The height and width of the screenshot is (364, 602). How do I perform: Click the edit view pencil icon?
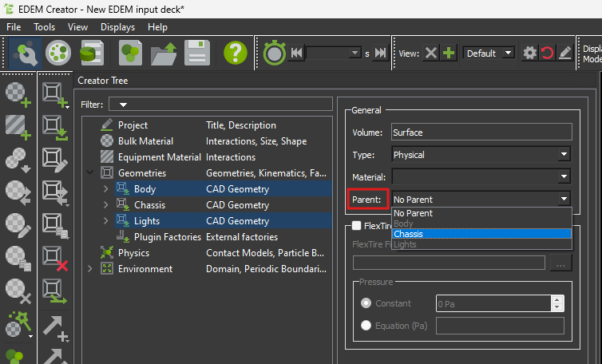564,53
